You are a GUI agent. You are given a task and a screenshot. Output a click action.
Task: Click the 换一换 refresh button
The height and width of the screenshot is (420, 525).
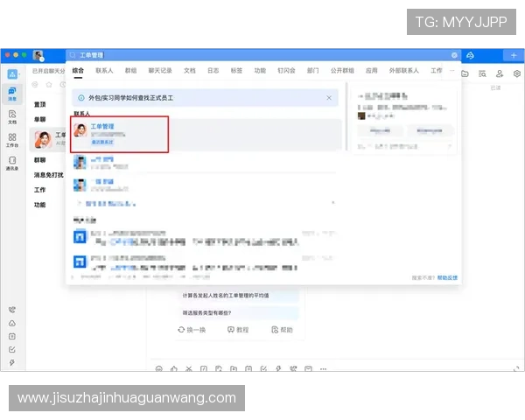(x=192, y=330)
